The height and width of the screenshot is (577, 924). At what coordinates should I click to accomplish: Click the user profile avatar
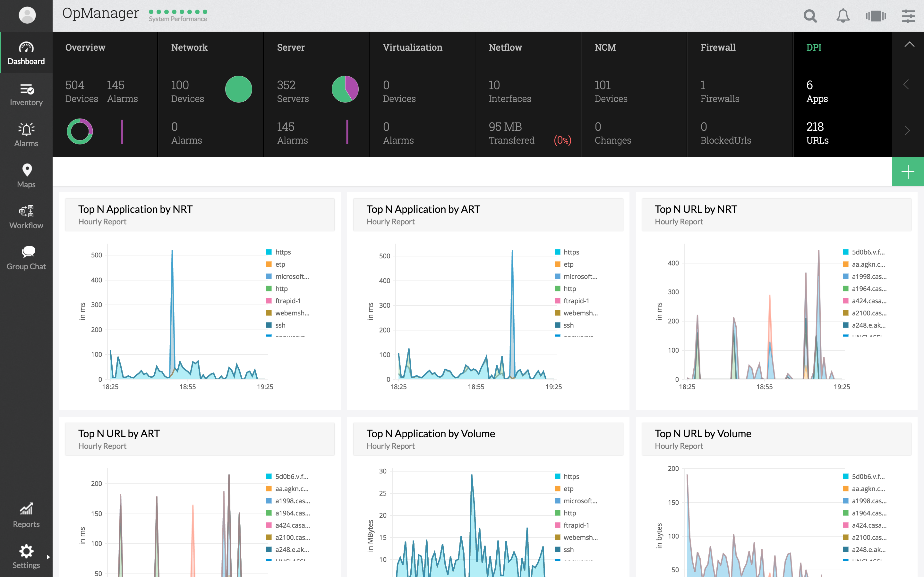point(27,15)
